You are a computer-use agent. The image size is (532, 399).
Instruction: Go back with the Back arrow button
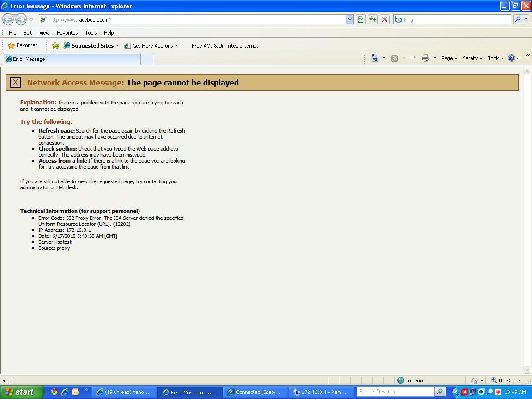pos(8,20)
